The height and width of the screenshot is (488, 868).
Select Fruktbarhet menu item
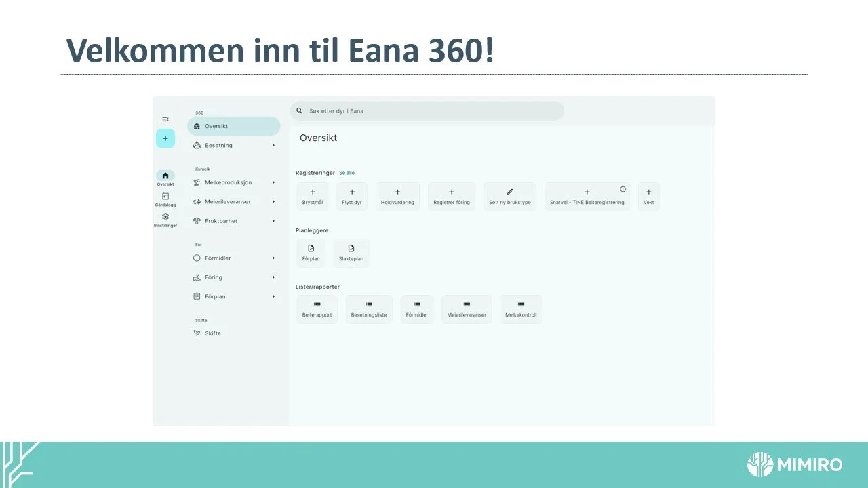(234, 220)
